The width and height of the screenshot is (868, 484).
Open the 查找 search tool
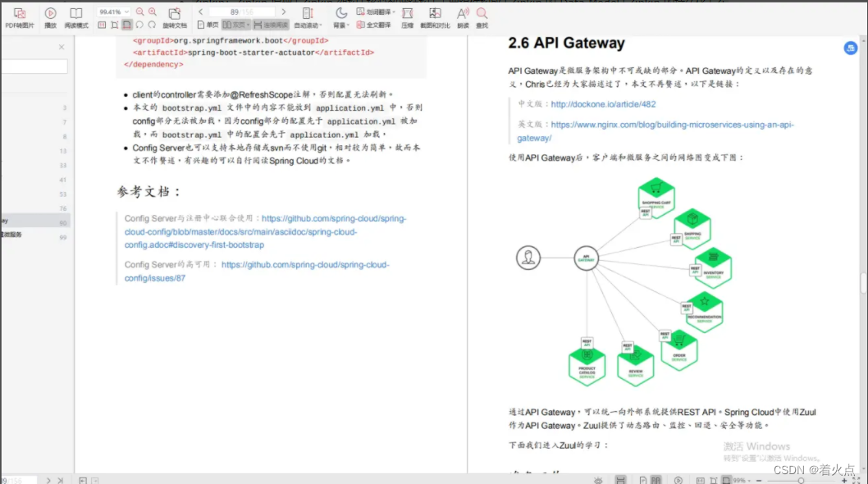coord(482,17)
